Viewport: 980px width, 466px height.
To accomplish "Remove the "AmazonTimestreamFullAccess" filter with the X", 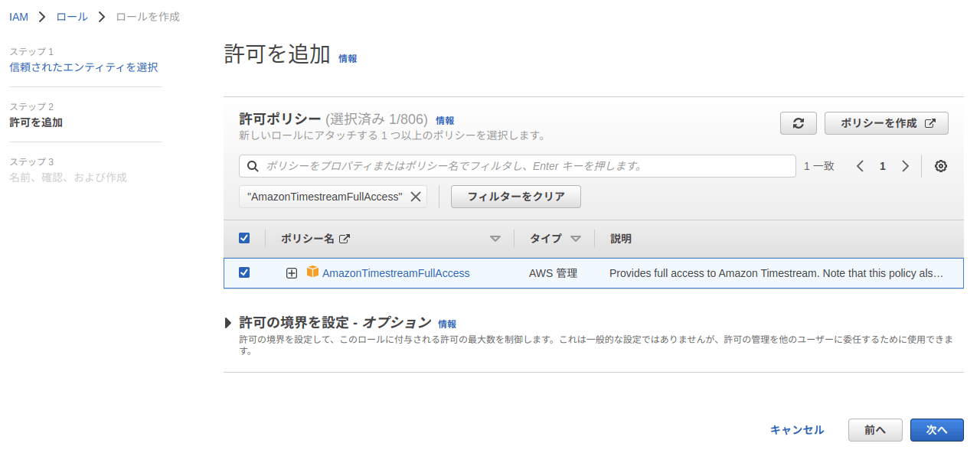I will click(x=416, y=197).
